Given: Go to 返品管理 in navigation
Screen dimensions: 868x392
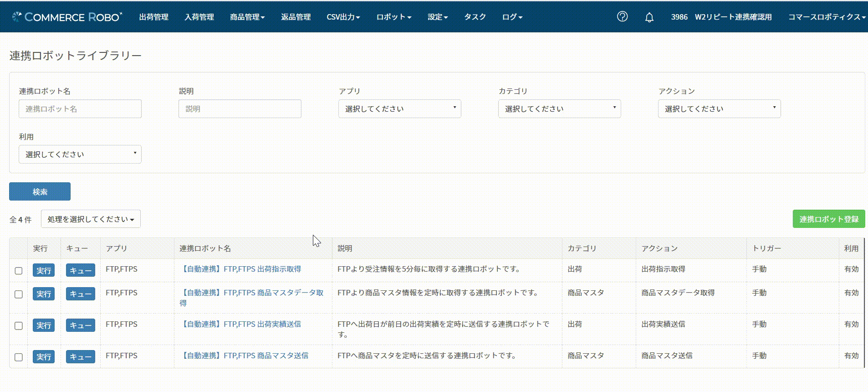Looking at the screenshot, I should (296, 17).
